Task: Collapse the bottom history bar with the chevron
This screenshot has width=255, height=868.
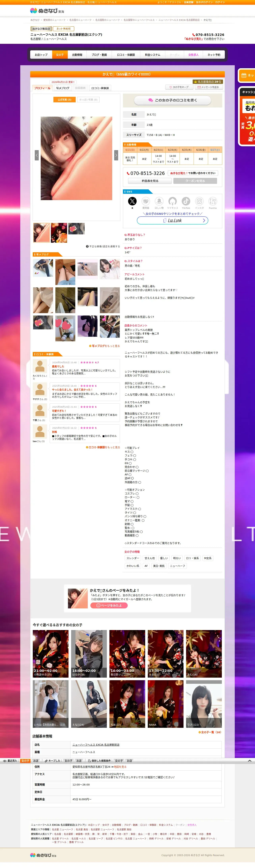Action: click(250, 761)
